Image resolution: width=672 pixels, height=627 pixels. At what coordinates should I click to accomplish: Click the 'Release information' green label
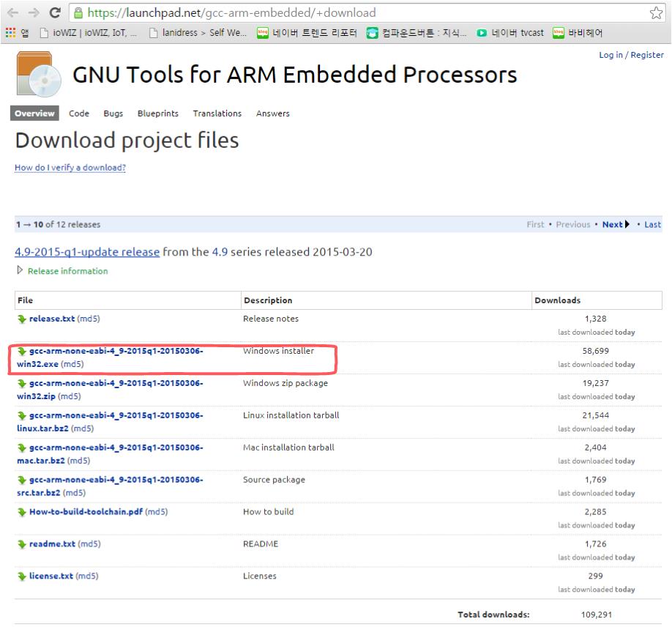(x=68, y=271)
